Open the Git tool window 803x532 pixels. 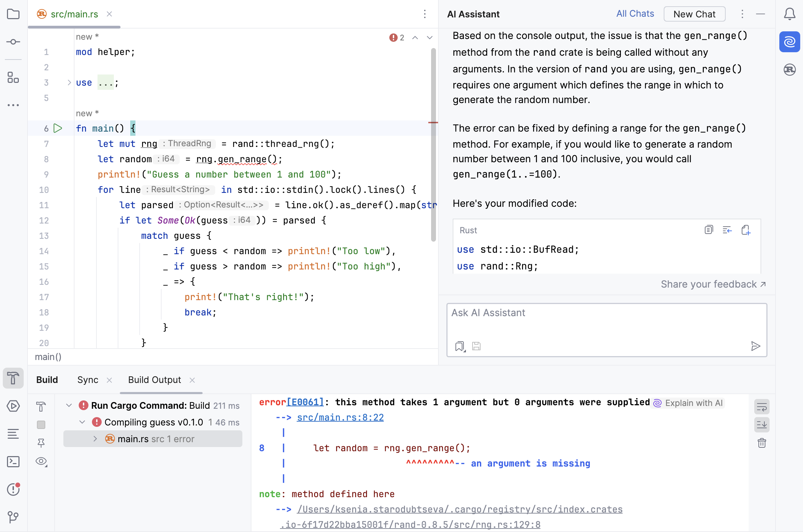pyautogui.click(x=13, y=517)
